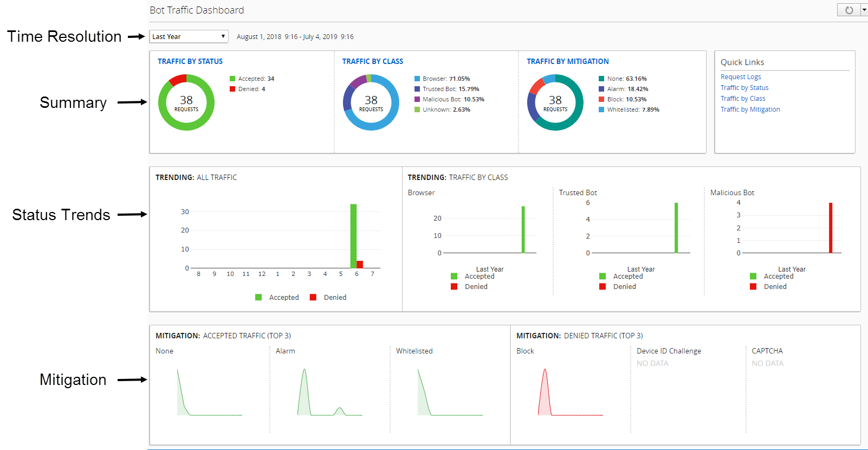Open the arrow menu beside refresh
The height and width of the screenshot is (450, 868).
(x=864, y=10)
